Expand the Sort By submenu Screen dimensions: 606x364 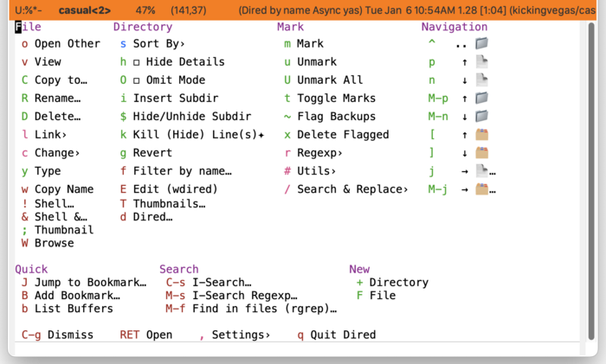coord(158,43)
